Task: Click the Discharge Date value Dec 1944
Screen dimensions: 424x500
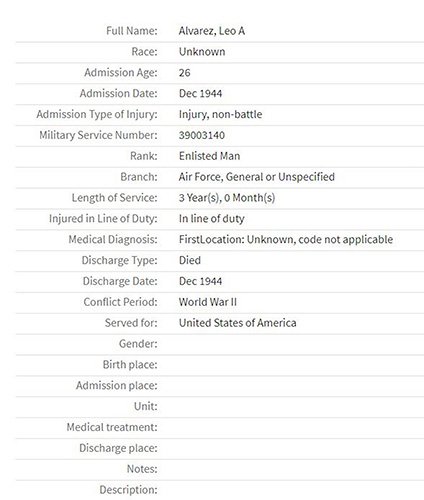Action: (200, 281)
